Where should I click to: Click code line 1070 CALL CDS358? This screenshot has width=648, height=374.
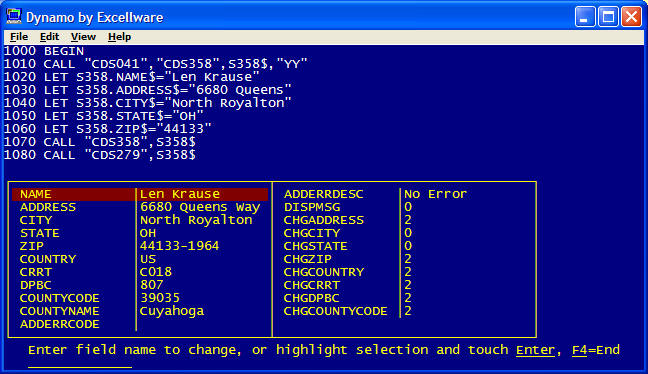click(100, 142)
